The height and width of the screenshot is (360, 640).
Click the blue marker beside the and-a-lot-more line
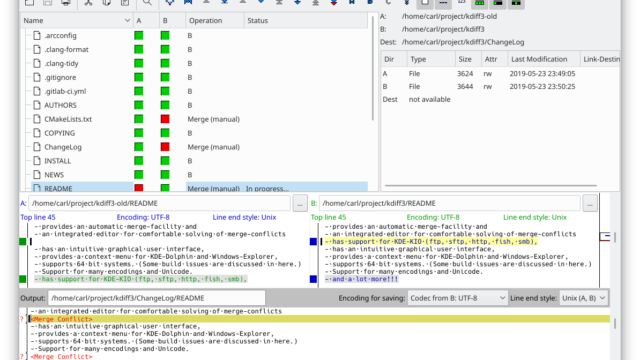coord(313,279)
